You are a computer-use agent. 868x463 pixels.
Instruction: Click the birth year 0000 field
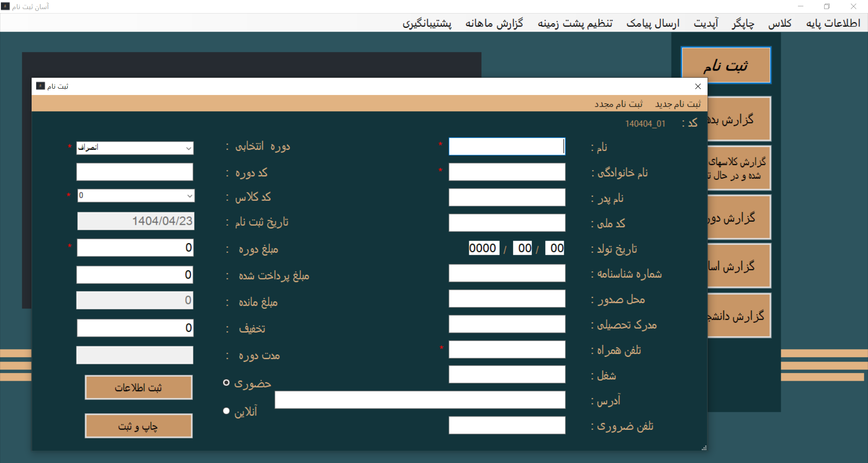pos(484,248)
